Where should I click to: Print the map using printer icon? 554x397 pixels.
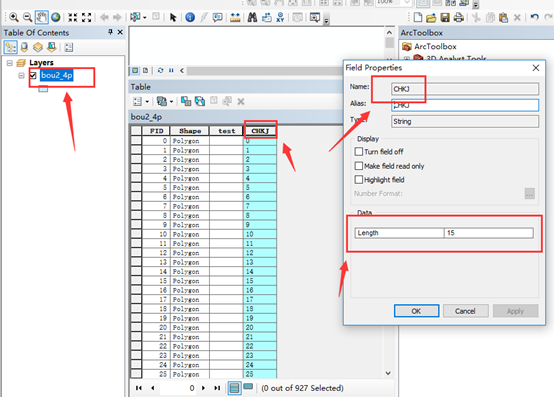pos(459,17)
